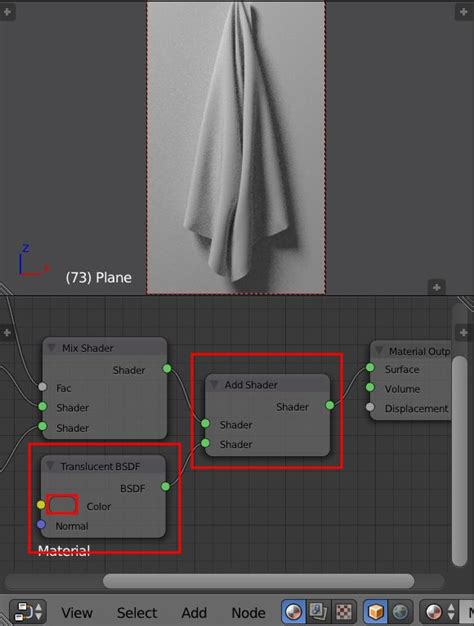The height and width of the screenshot is (626, 474).
Task: Expand the 3D viewport tool shelf plus icon
Action: pos(7,12)
